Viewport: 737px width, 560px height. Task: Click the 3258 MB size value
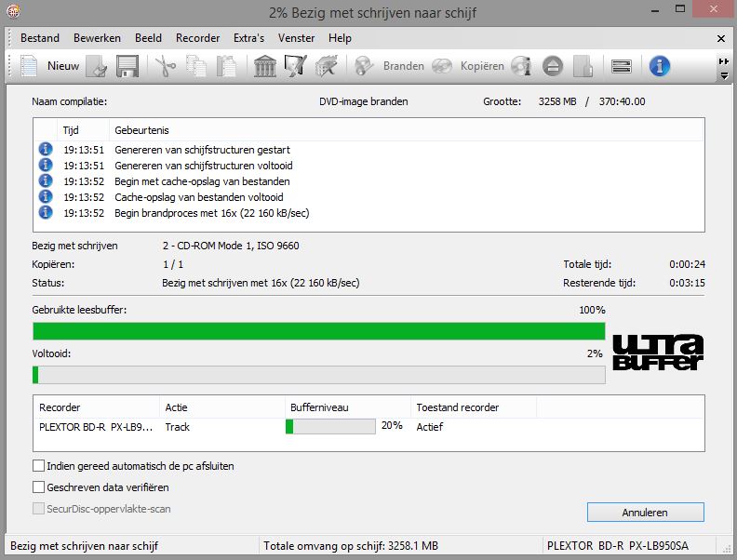pos(557,101)
